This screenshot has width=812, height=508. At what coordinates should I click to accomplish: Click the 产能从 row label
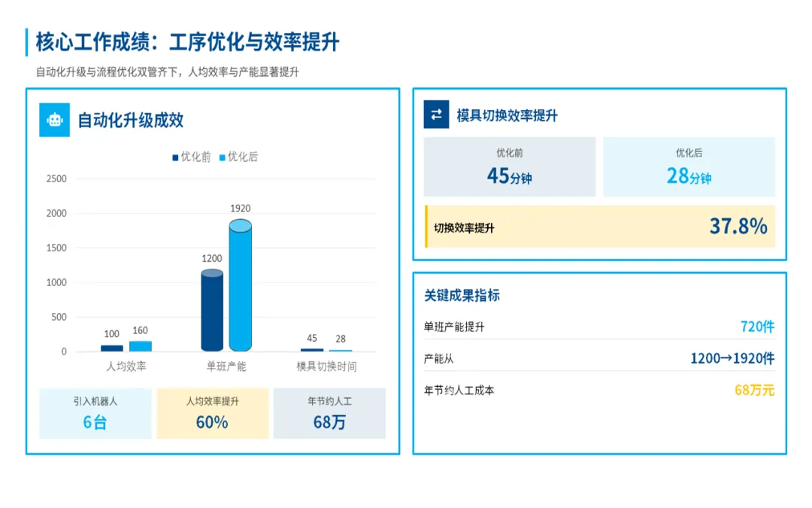point(438,359)
